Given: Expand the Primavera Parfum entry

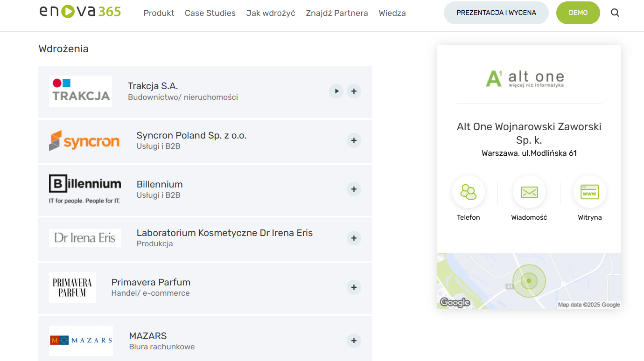Looking at the screenshot, I should [354, 287].
